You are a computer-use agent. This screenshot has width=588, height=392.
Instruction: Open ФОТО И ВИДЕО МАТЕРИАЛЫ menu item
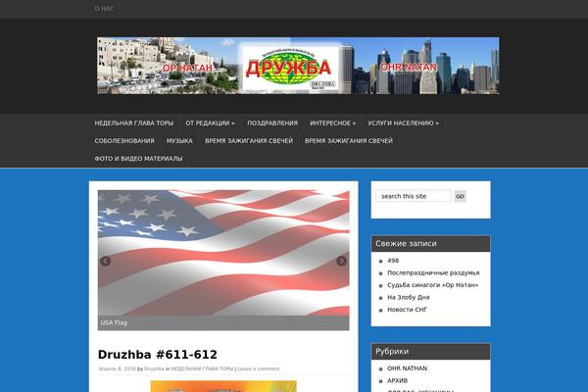138,159
